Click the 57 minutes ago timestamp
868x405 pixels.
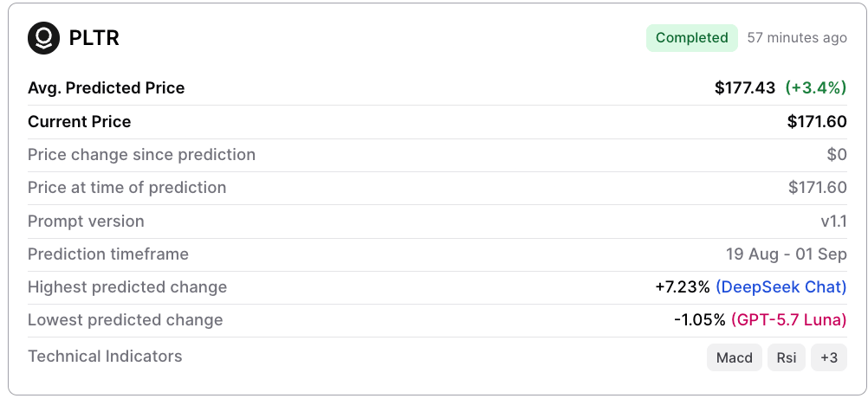coord(797,38)
